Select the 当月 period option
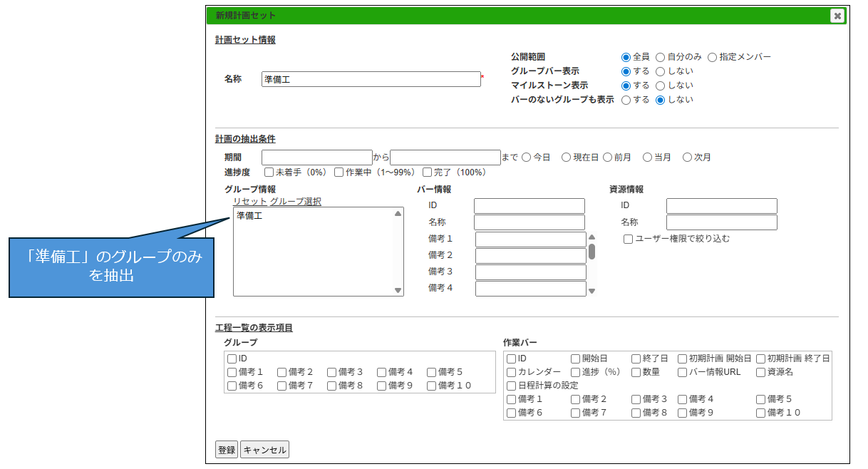 pyautogui.click(x=648, y=158)
